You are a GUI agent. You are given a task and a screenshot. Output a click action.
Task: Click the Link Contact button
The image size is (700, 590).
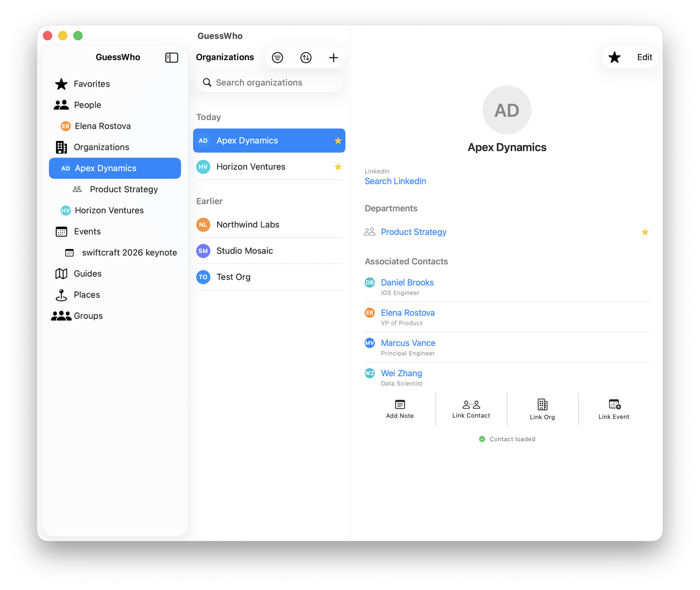[x=471, y=409]
